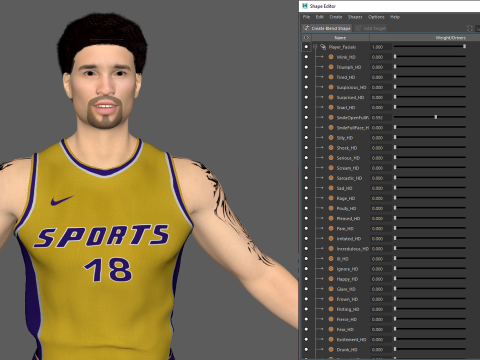Screen dimensions: 480x360
Task: Click the SmileOpenFullFace weight field 0.592
Action: [x=381, y=118]
